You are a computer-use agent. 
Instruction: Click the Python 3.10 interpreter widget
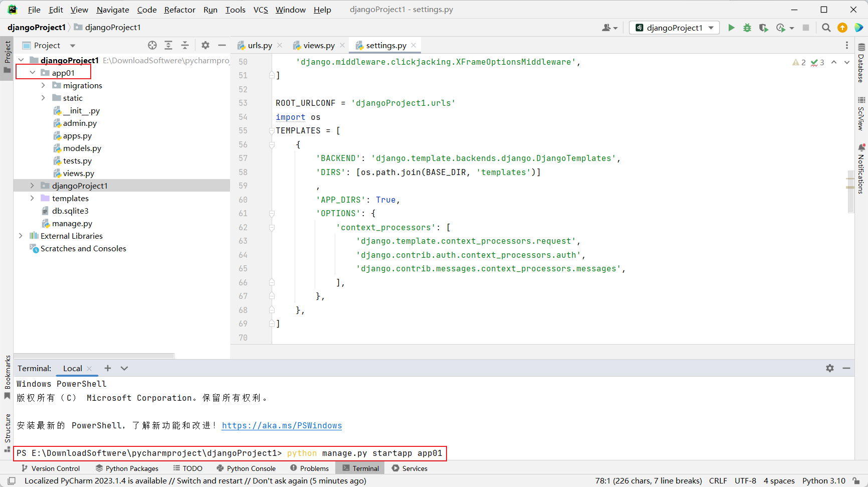823,480
